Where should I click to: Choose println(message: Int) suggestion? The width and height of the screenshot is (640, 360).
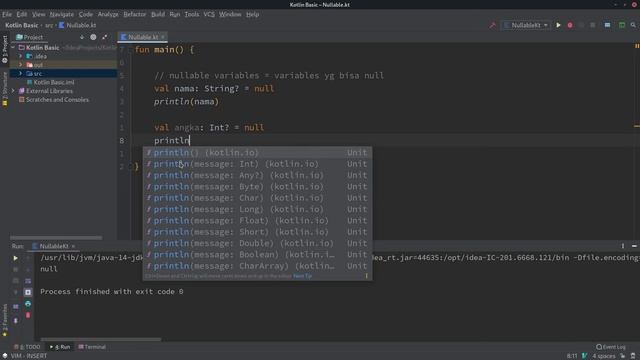pos(257,164)
